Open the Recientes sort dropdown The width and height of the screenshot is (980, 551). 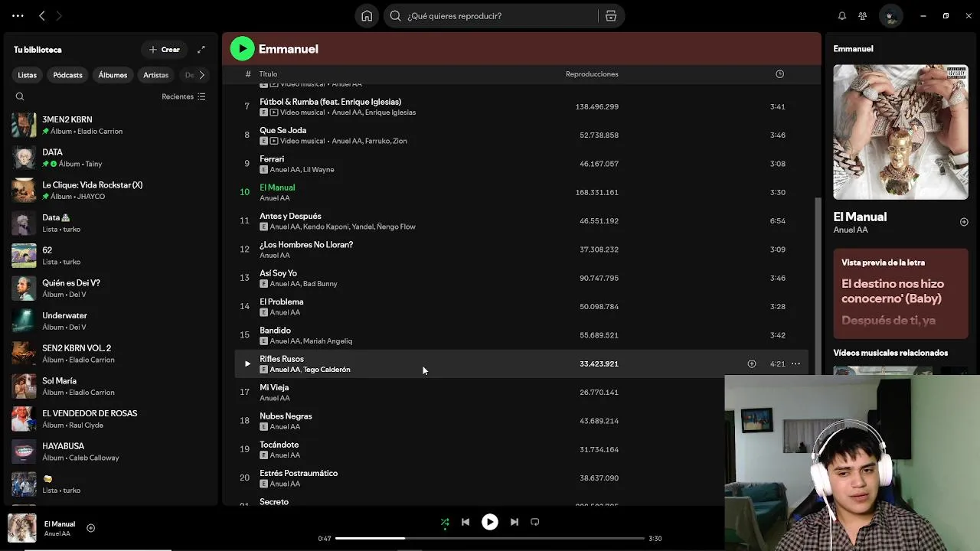click(184, 96)
